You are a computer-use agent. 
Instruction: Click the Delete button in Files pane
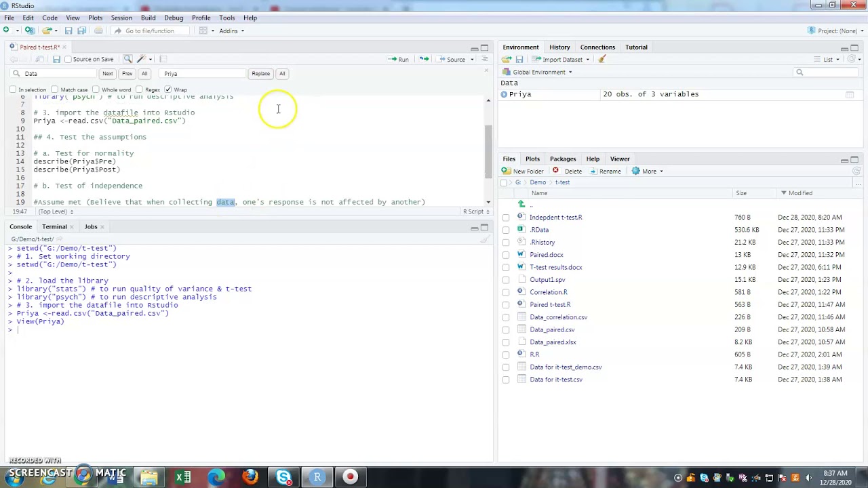tap(568, 171)
